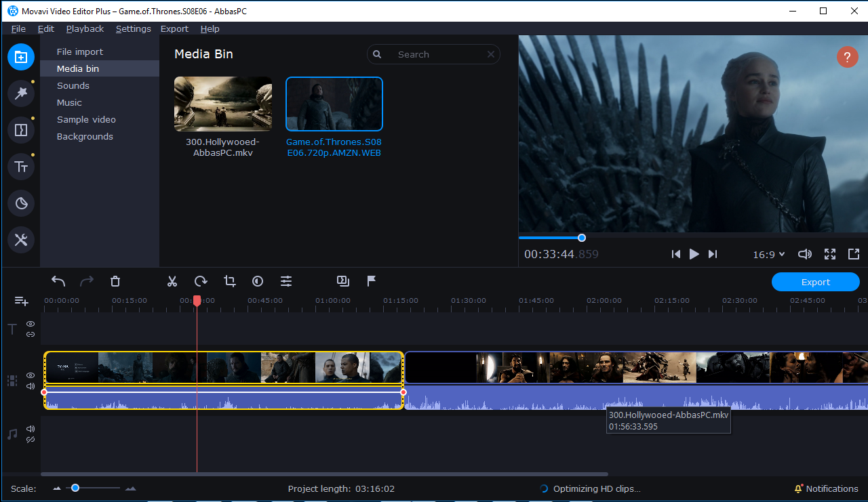This screenshot has height=502, width=868.
Task: Click the preview player seek bar handle
Action: click(x=582, y=238)
